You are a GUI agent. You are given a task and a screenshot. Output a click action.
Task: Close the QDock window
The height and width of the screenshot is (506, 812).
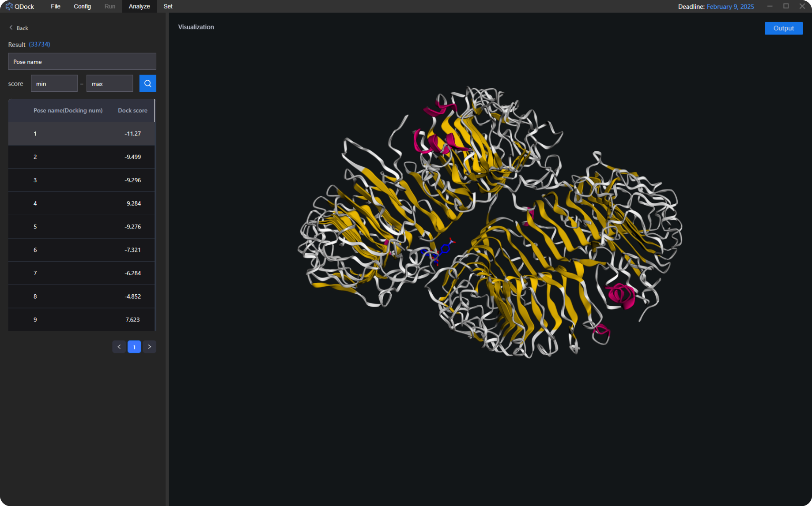802,6
